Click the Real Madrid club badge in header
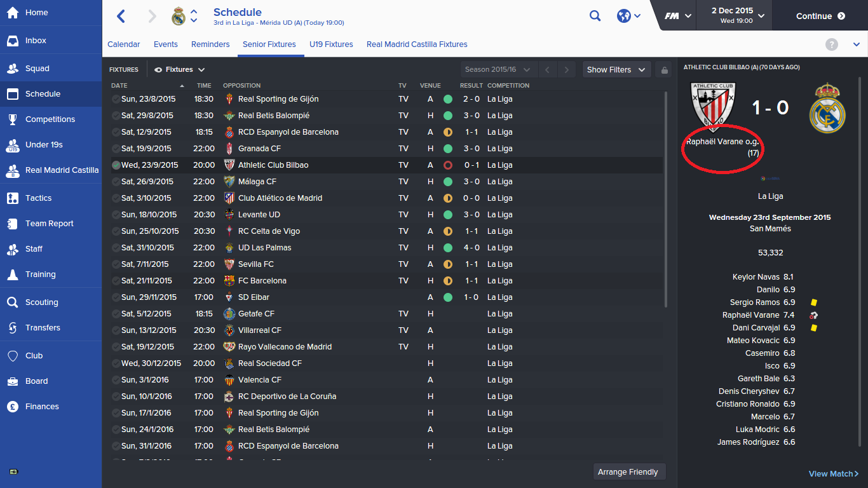The image size is (868, 488). click(179, 17)
